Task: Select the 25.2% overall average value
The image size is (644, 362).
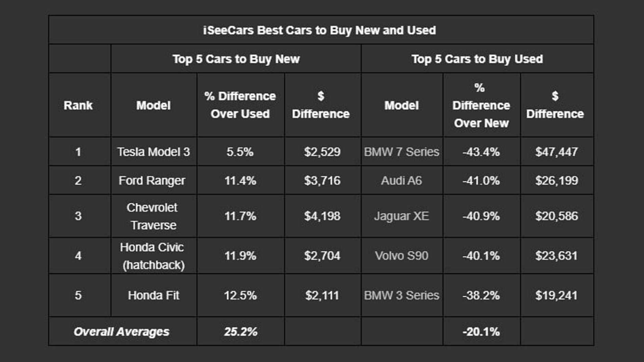Action: (241, 332)
